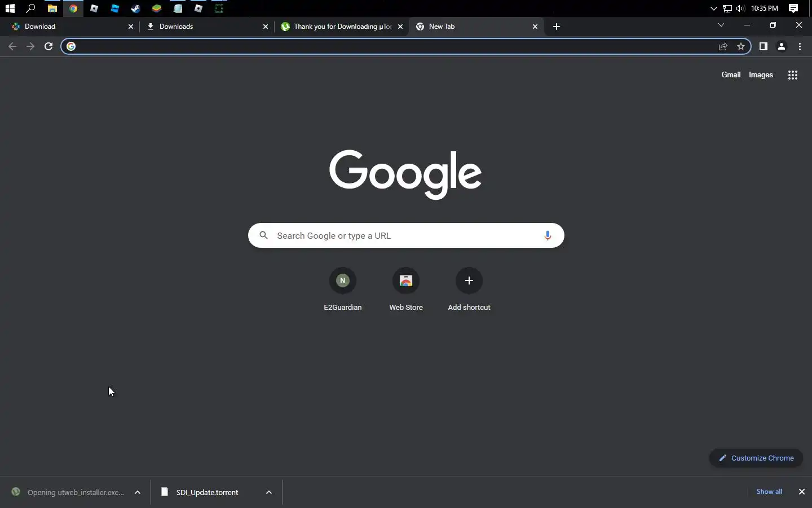Open Windows search from the taskbar
Image resolution: width=812 pixels, height=508 pixels.
tap(31, 8)
